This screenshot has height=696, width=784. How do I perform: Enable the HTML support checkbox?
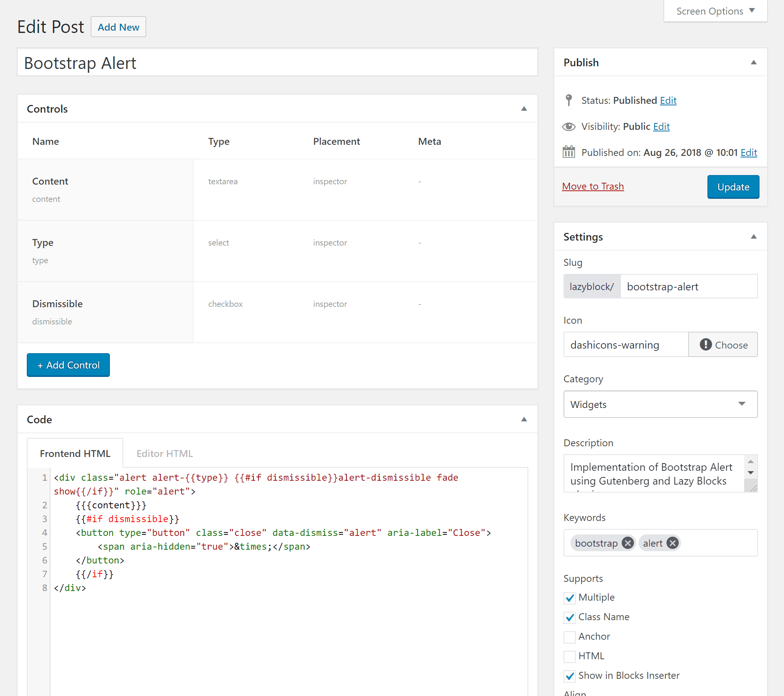[x=570, y=657]
